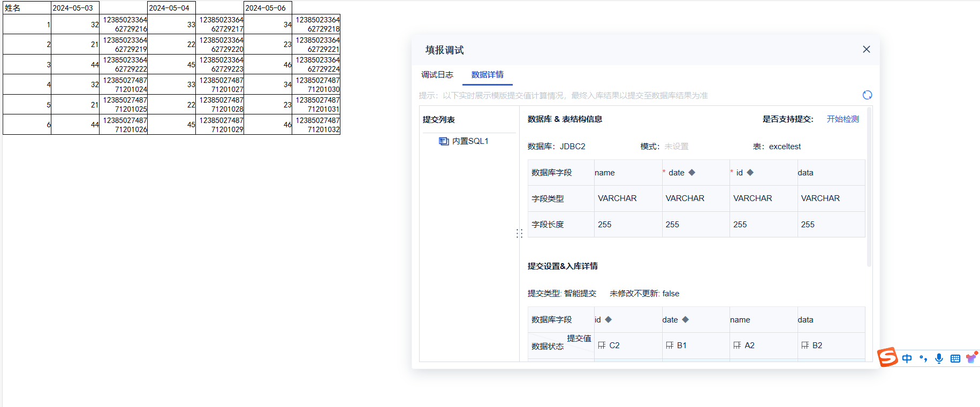980x407 pixels.
Task: Click the cell ending in 62729224
Action: coord(316,64)
